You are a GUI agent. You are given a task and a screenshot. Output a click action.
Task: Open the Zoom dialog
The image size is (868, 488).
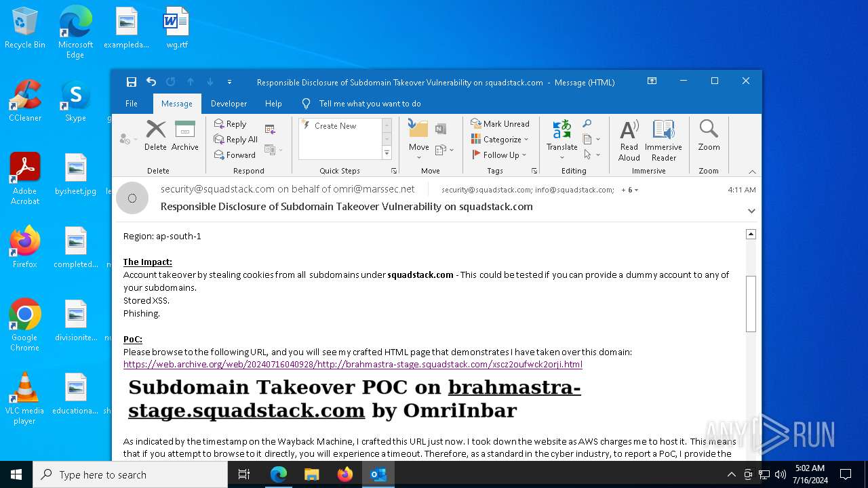(709, 136)
